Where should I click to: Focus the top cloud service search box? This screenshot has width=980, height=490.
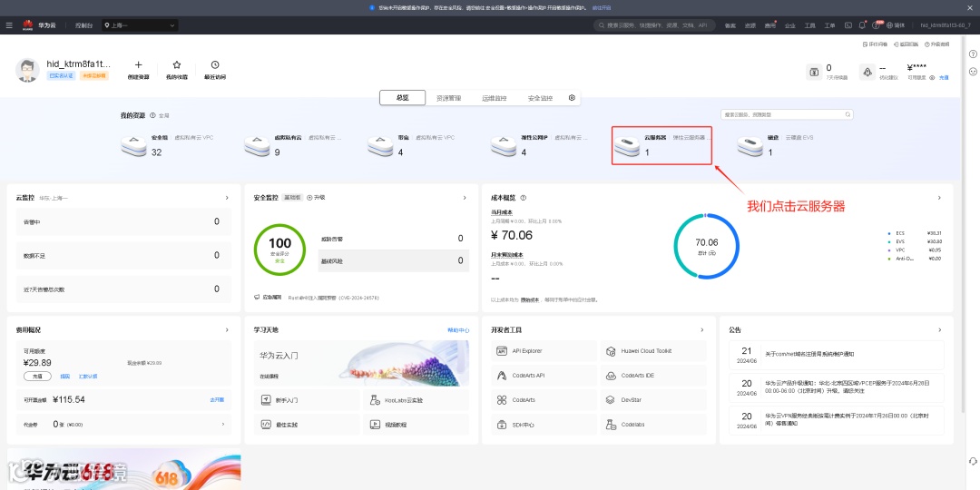[x=653, y=25]
